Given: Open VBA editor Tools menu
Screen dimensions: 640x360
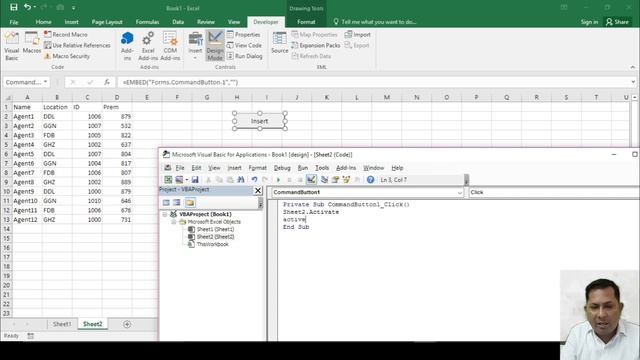Looking at the screenshot, I should tap(322, 168).
